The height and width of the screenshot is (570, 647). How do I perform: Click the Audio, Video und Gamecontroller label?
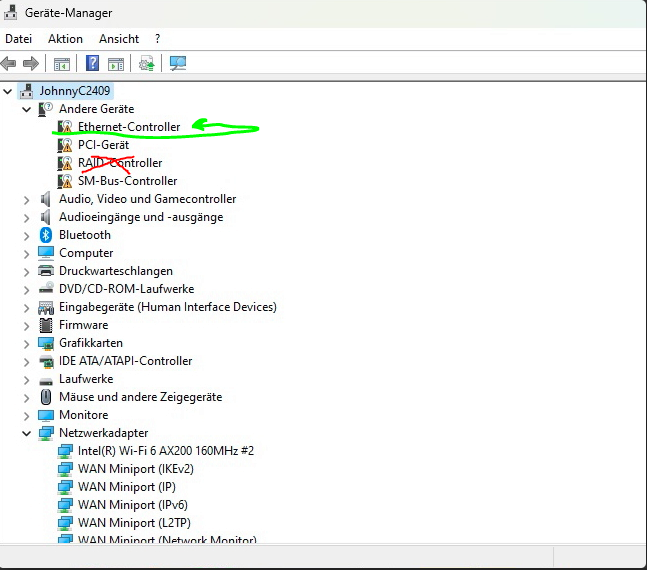coord(148,199)
